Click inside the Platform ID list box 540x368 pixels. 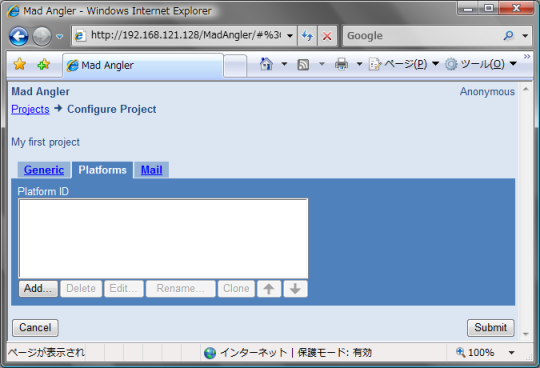point(163,238)
